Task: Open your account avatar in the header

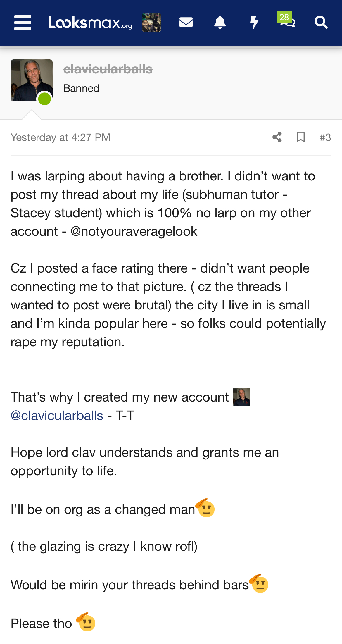Action: (x=151, y=23)
